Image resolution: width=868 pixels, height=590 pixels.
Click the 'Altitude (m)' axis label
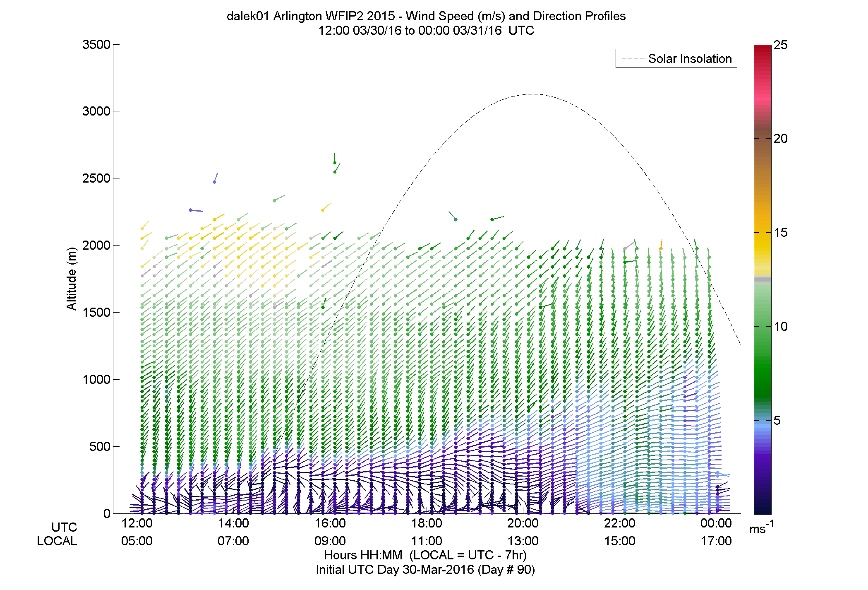[72, 278]
